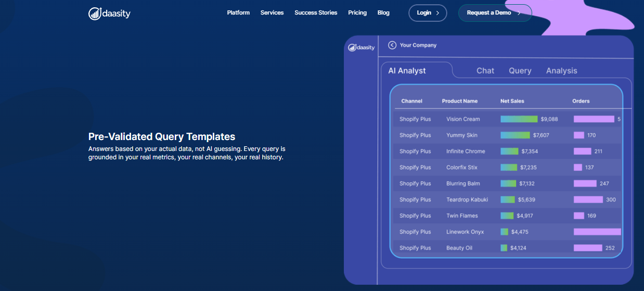
Task: Click the $7,132 net sales value
Action: pos(526,184)
